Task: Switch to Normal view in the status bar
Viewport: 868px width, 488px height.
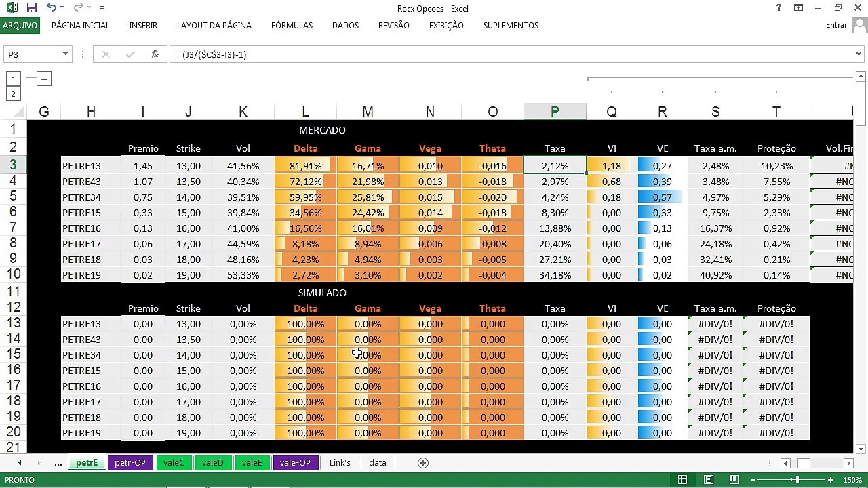Action: point(683,480)
